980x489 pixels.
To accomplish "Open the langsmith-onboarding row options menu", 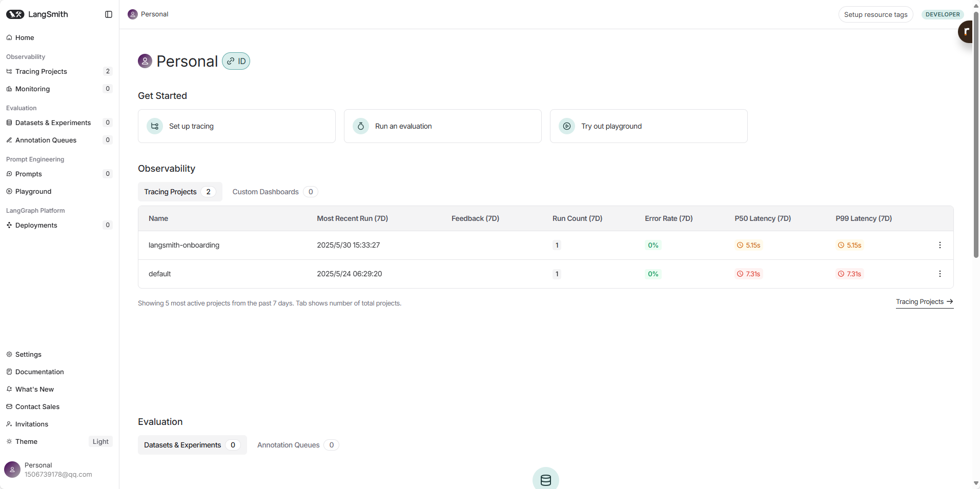I will (x=940, y=245).
